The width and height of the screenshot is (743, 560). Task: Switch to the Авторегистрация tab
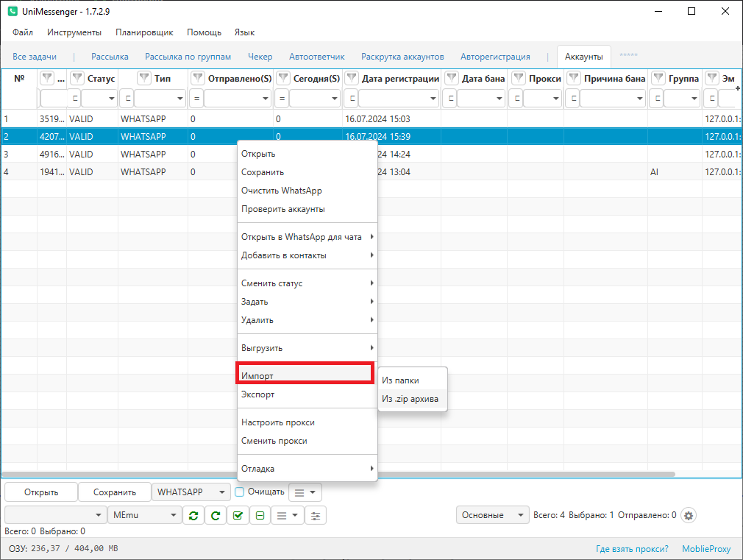(495, 57)
